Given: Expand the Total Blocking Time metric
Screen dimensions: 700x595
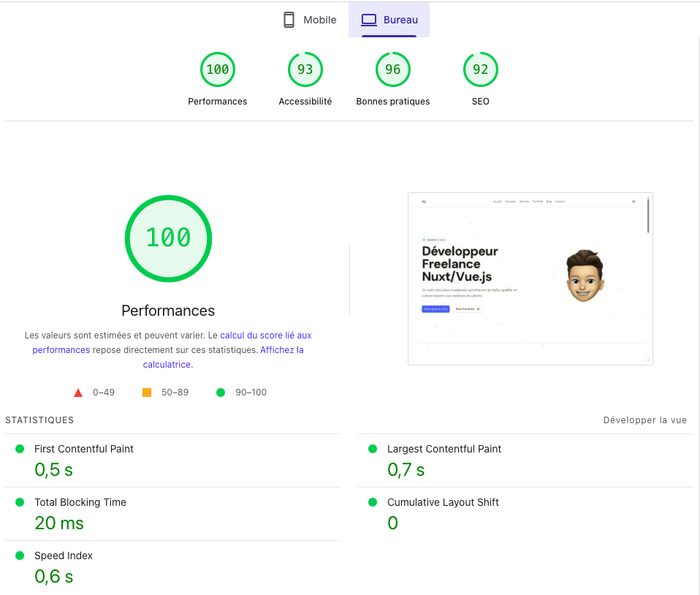Looking at the screenshot, I should pyautogui.click(x=80, y=502).
